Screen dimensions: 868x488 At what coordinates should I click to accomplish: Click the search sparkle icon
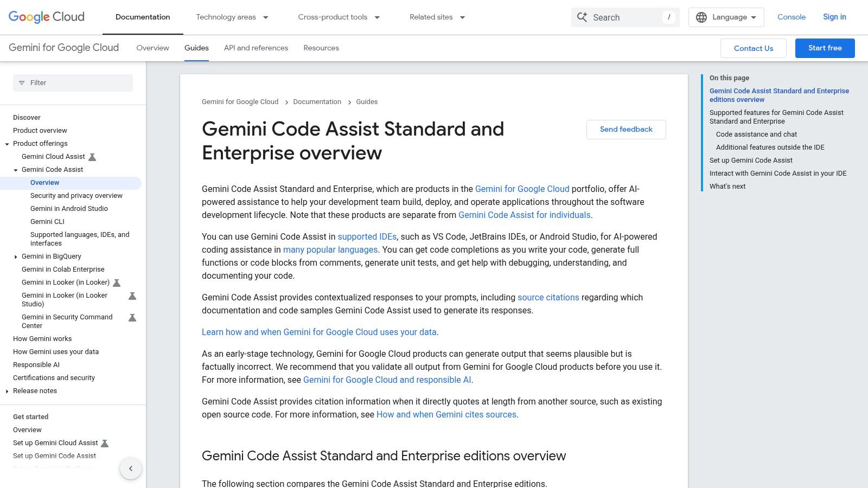(x=582, y=17)
